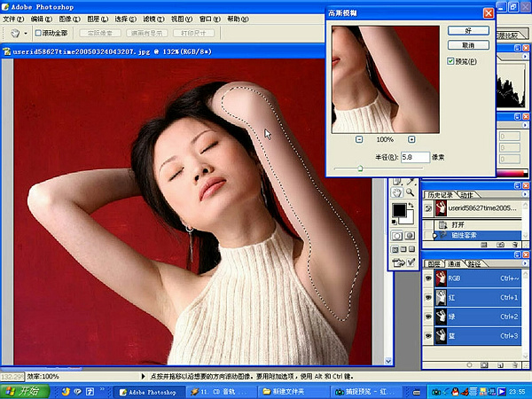Click the QQ penguin tray icon
Viewport: 532px width, 399px height.
[455, 392]
